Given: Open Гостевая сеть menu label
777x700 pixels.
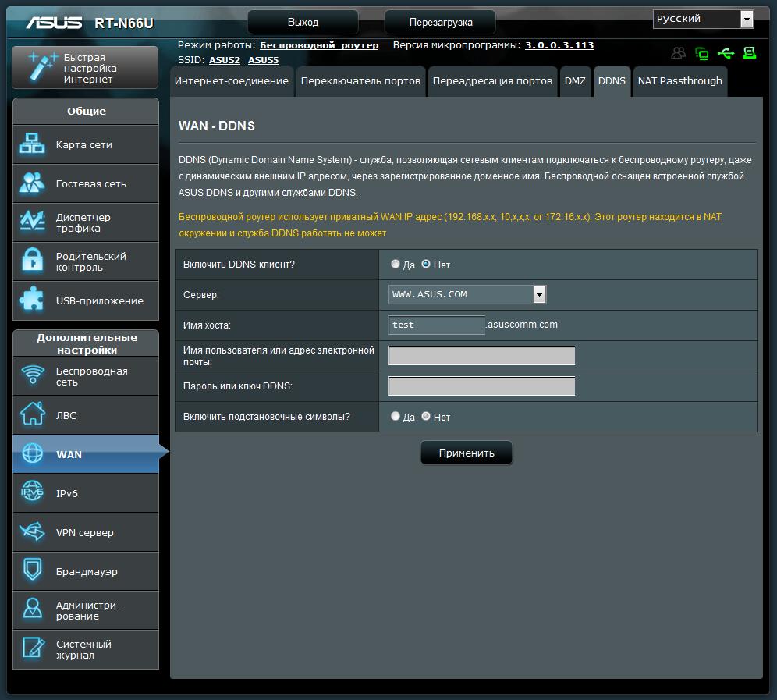Looking at the screenshot, I should 91,183.
